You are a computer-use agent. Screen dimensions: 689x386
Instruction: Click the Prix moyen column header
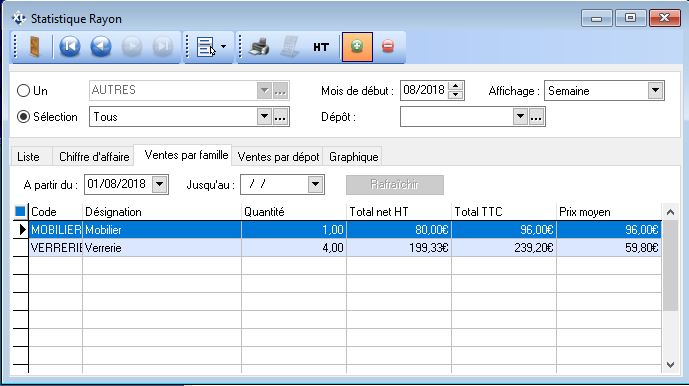[x=609, y=212]
